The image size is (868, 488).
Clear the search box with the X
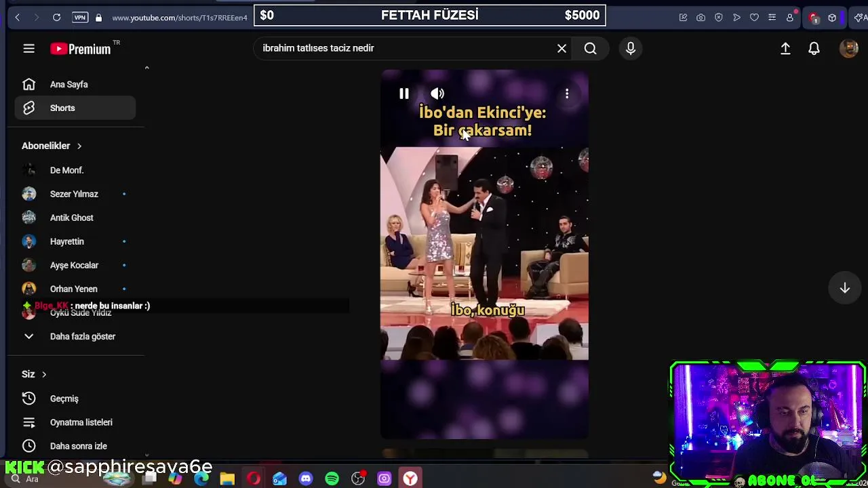click(x=561, y=48)
